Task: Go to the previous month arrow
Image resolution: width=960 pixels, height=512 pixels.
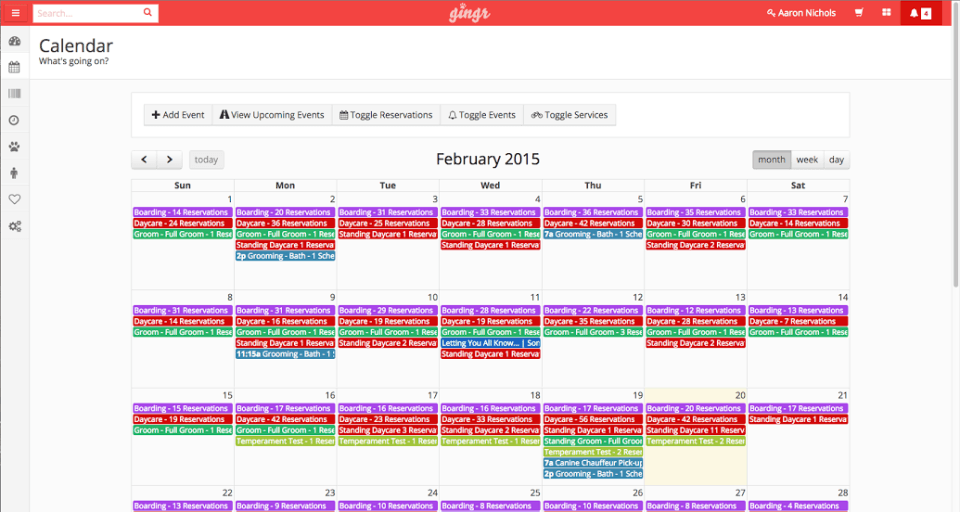Action: [144, 160]
